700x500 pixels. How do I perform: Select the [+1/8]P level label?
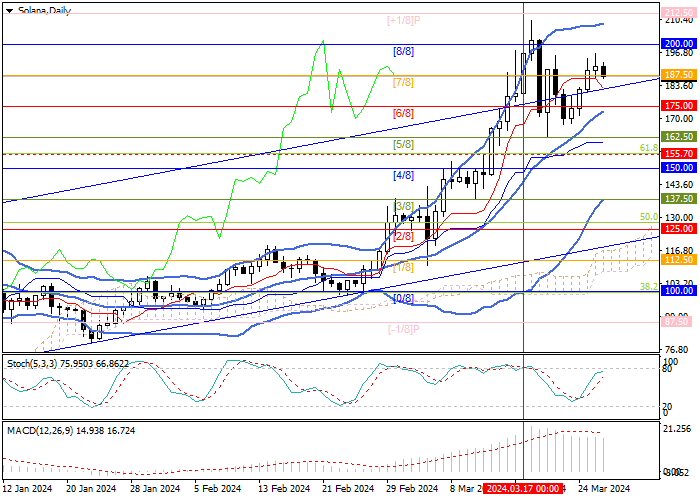click(403, 20)
